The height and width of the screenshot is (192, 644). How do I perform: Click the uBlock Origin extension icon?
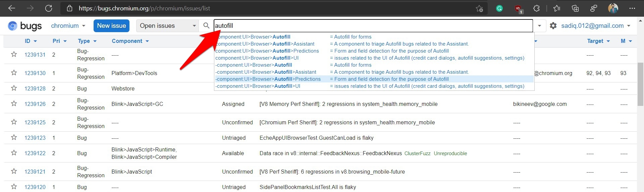[518, 9]
